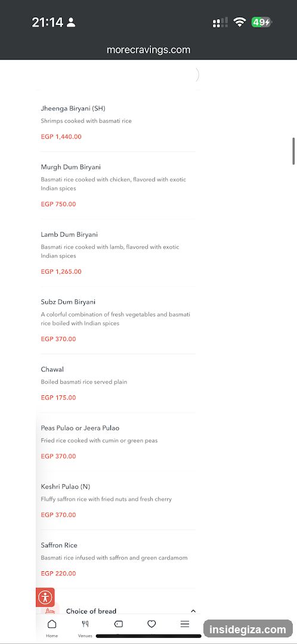
Task: Tap the morecravings.com address bar
Action: (148, 49)
